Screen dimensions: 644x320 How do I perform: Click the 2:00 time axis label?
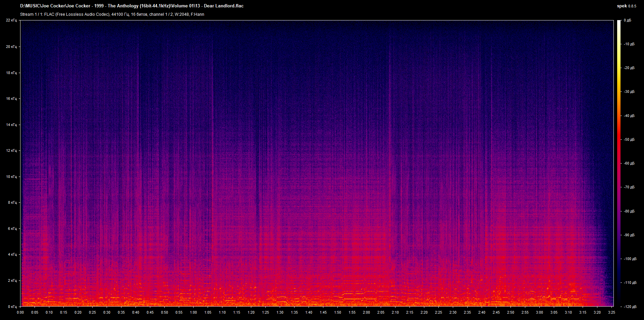[366, 312]
